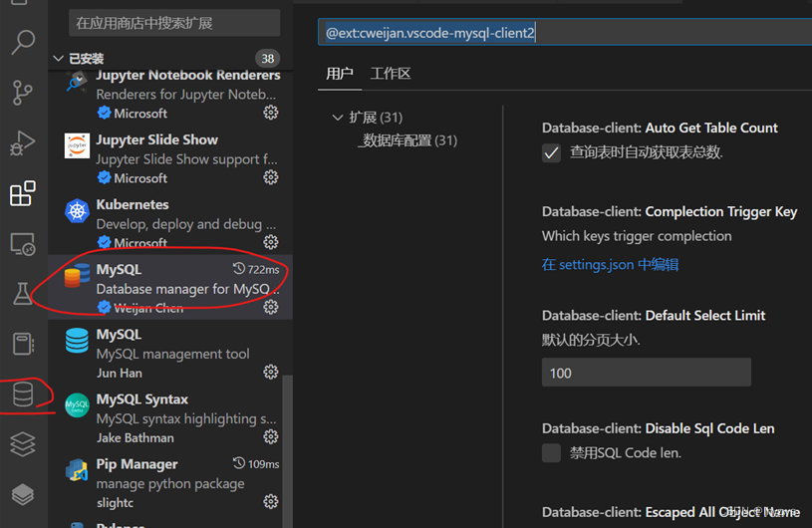Screen dimensions: 812x528
Task: Open the Remote Explorer view
Action: (23, 244)
